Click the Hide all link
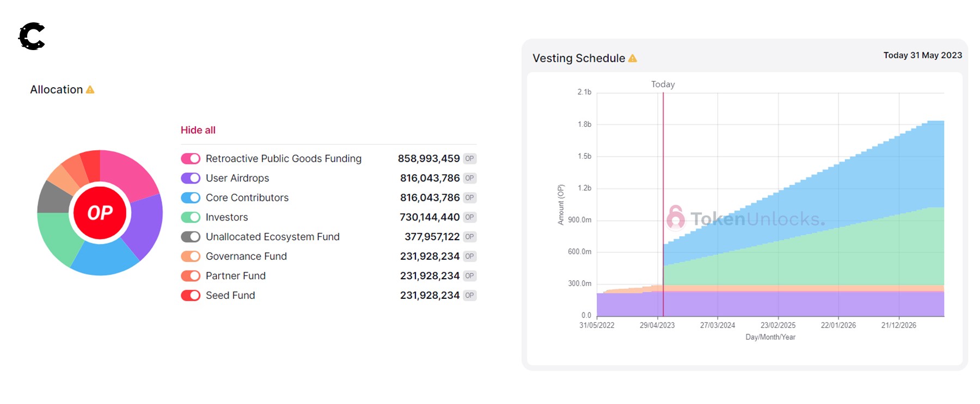980x404 pixels. point(198,130)
